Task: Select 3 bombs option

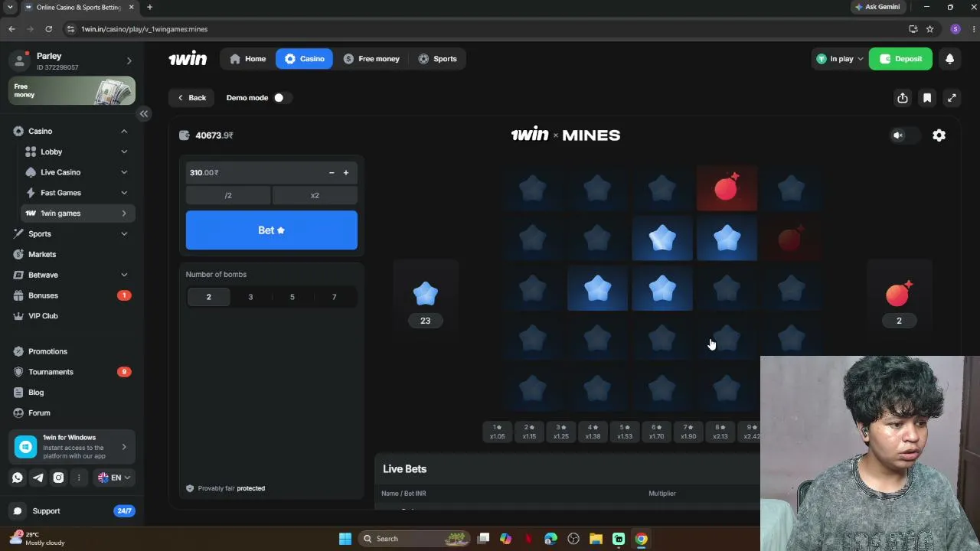Action: (x=250, y=297)
